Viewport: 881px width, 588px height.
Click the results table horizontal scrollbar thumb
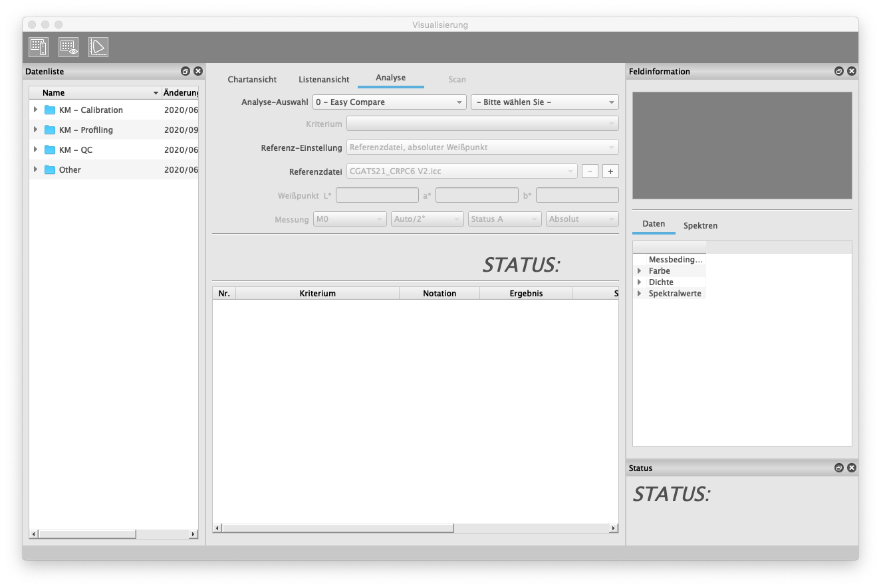click(337, 528)
